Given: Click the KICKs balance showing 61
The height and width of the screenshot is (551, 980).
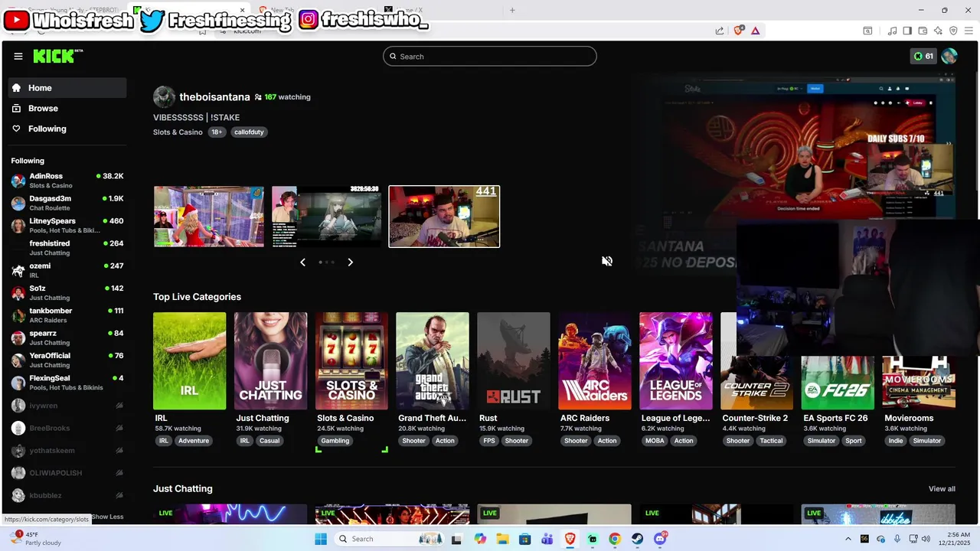Looking at the screenshot, I should click(923, 56).
